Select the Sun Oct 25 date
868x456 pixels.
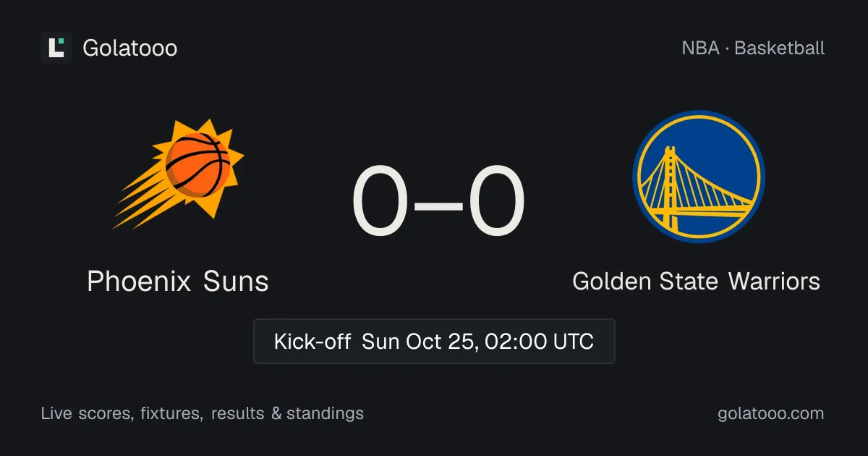(x=420, y=342)
